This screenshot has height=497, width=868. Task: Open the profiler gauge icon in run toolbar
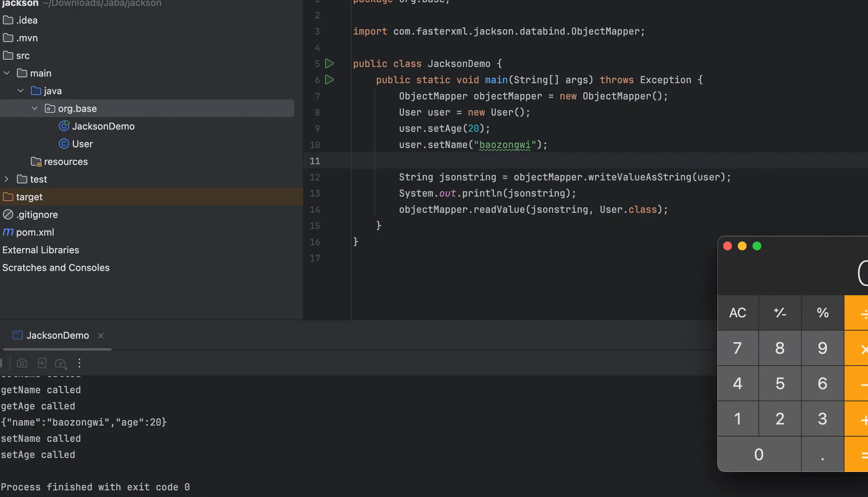pyautogui.click(x=60, y=363)
